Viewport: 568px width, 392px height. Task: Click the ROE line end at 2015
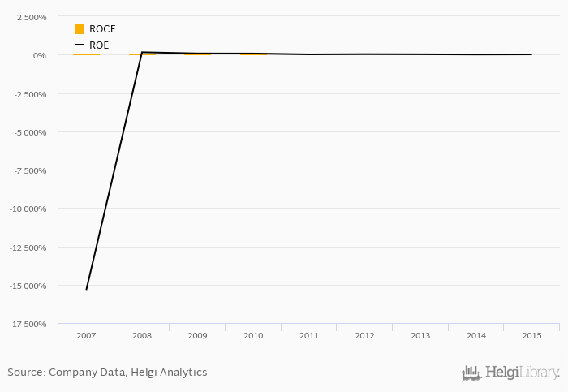pos(531,54)
